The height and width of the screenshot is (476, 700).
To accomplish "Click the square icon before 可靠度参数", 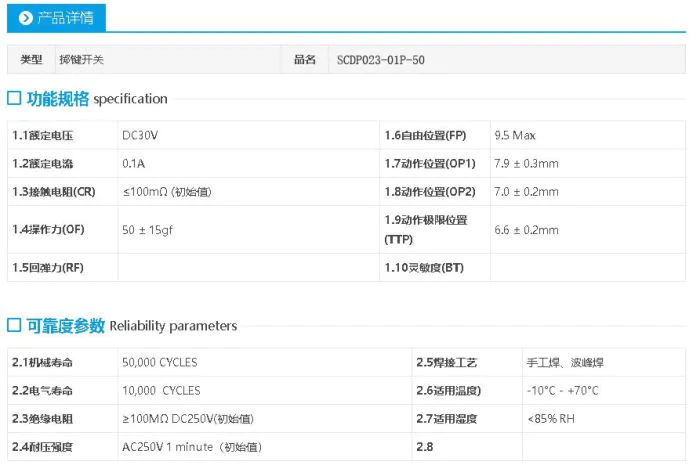I will click(x=14, y=325).
